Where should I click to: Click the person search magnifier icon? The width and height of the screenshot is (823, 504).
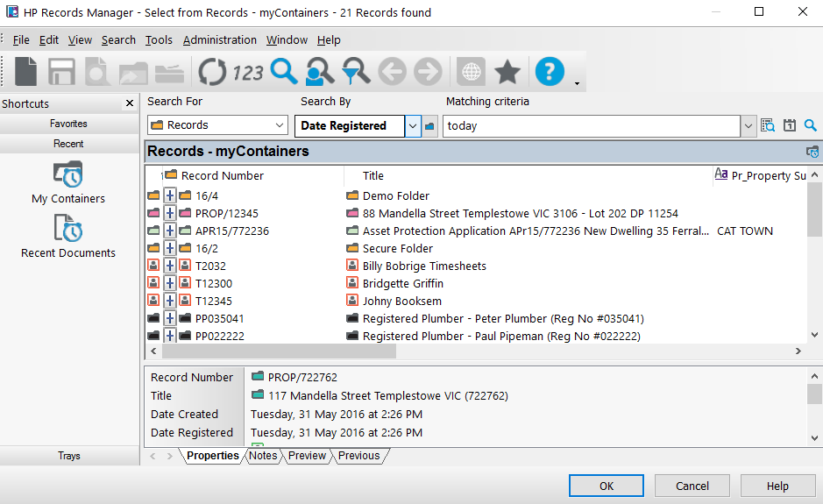point(320,72)
